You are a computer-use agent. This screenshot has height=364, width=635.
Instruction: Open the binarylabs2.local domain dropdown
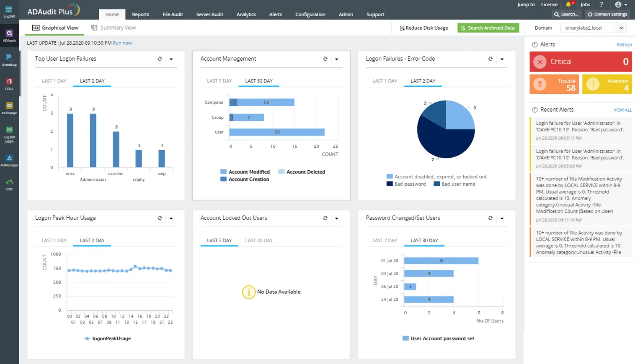coord(594,28)
